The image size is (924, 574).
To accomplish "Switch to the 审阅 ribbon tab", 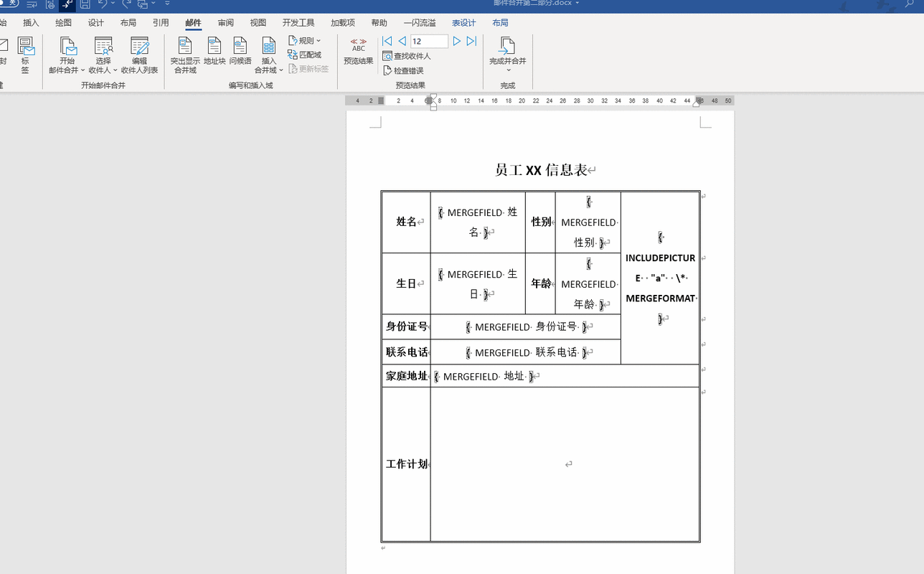I will pos(226,22).
